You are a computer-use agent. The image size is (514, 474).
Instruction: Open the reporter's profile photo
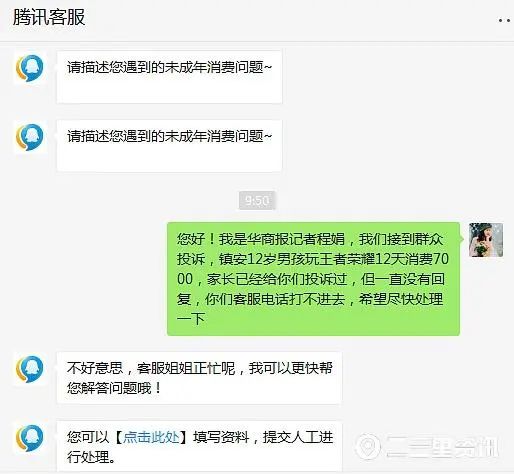point(486,240)
